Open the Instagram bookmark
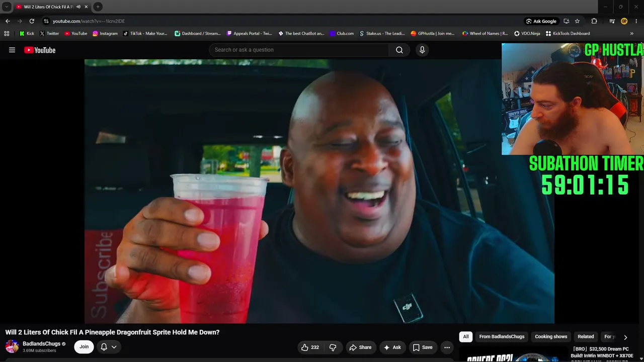 [x=105, y=34]
